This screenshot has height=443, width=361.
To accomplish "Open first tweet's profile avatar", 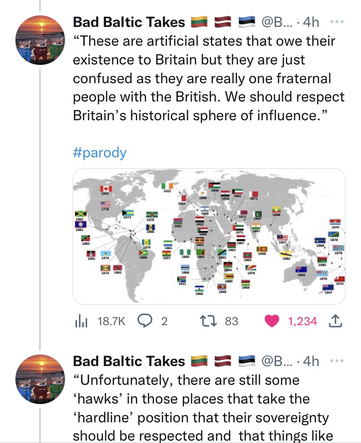I will click(40, 40).
